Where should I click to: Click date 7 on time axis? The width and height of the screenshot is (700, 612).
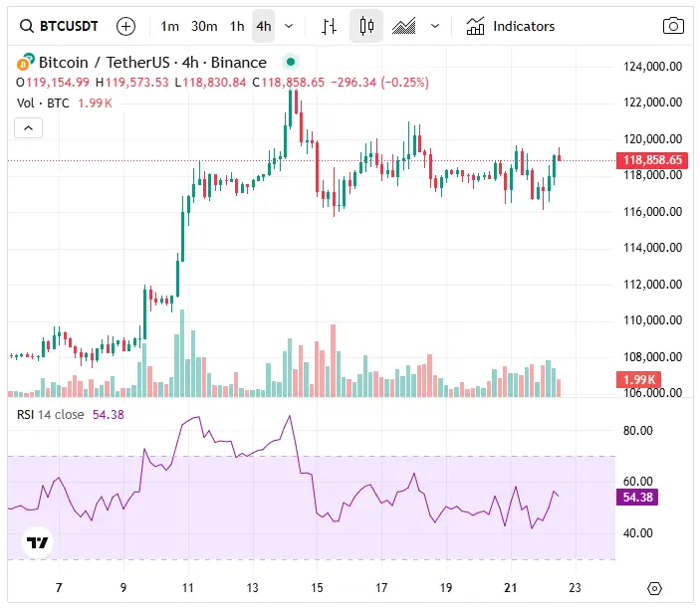[x=59, y=587]
